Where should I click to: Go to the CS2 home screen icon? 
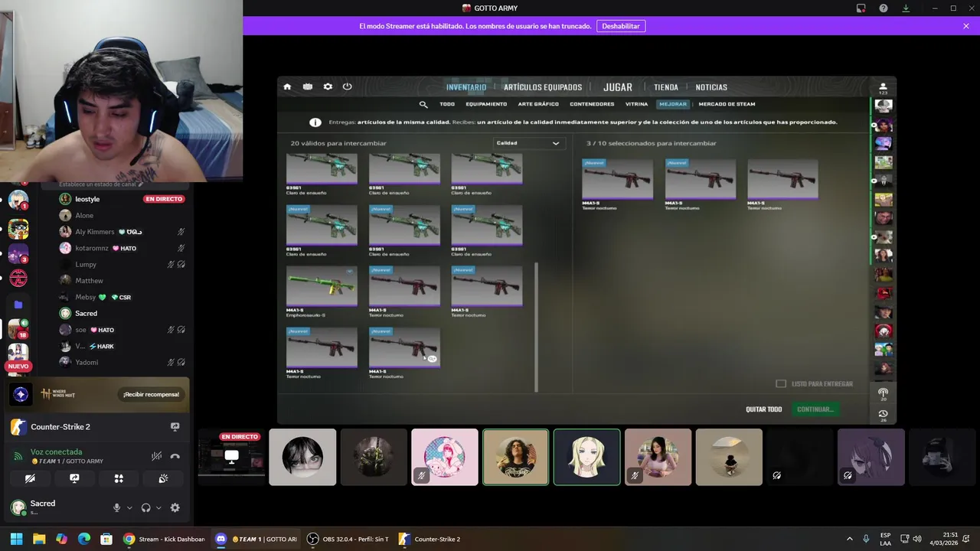click(x=287, y=86)
